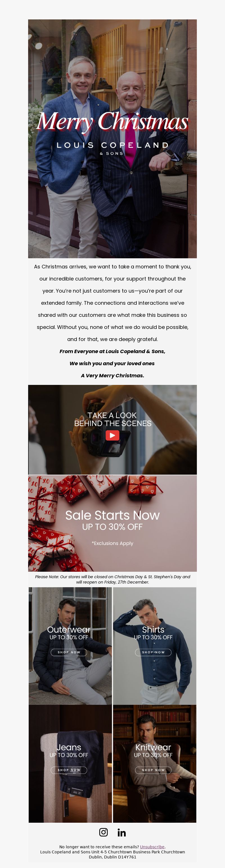Open the Instagram icon link
Screen dimensions: 225x868
(x=103, y=832)
